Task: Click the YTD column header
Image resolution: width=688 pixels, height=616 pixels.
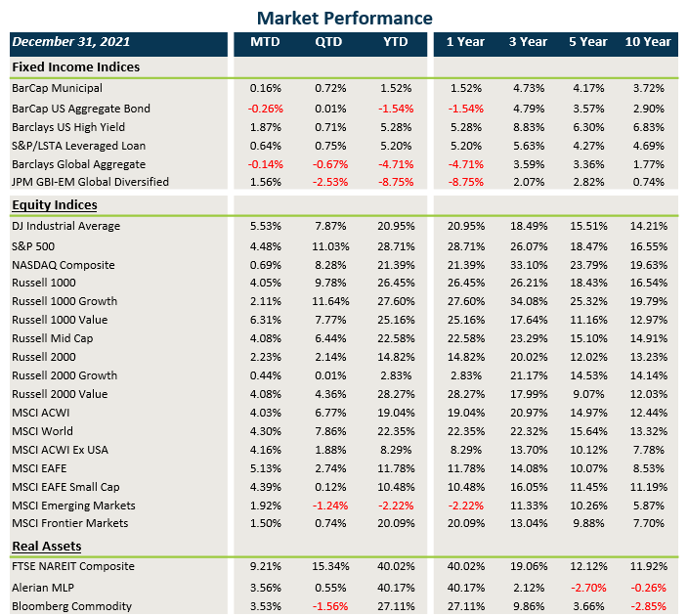Action: click(395, 42)
